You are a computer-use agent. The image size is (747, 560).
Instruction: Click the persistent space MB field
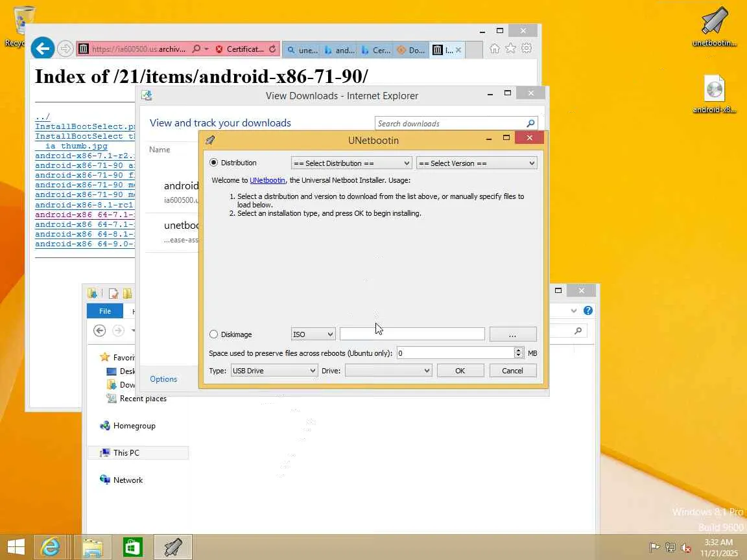click(455, 353)
